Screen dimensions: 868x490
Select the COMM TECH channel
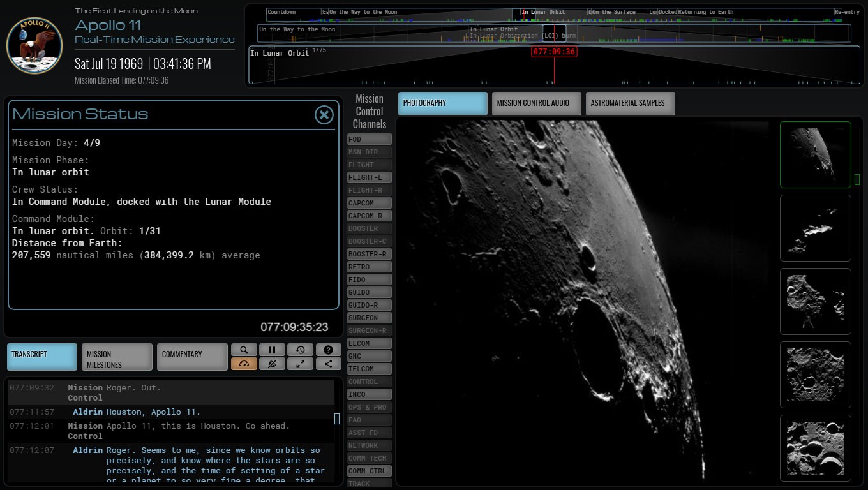pos(370,458)
